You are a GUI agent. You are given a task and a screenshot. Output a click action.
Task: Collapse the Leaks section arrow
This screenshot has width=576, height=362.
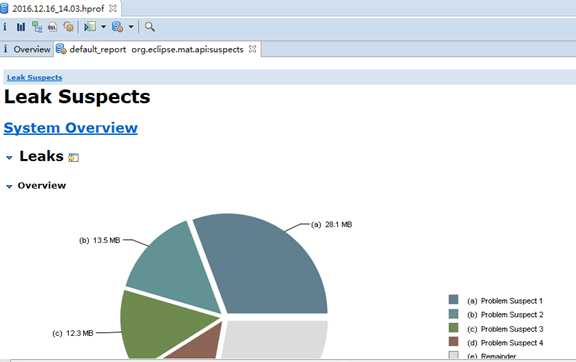pos(10,158)
